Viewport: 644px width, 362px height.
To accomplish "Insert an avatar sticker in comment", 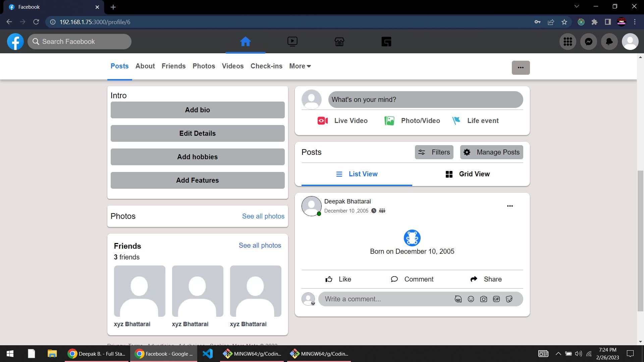I will point(458,299).
